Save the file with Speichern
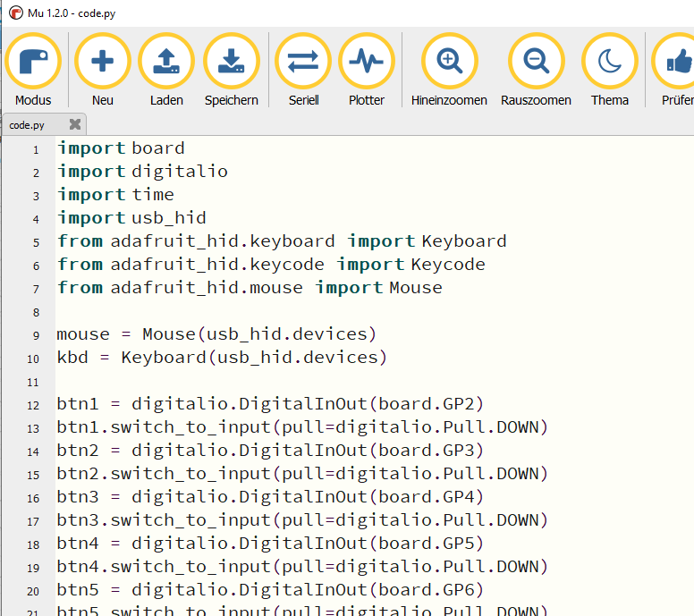The width and height of the screenshot is (694, 616). click(x=231, y=70)
